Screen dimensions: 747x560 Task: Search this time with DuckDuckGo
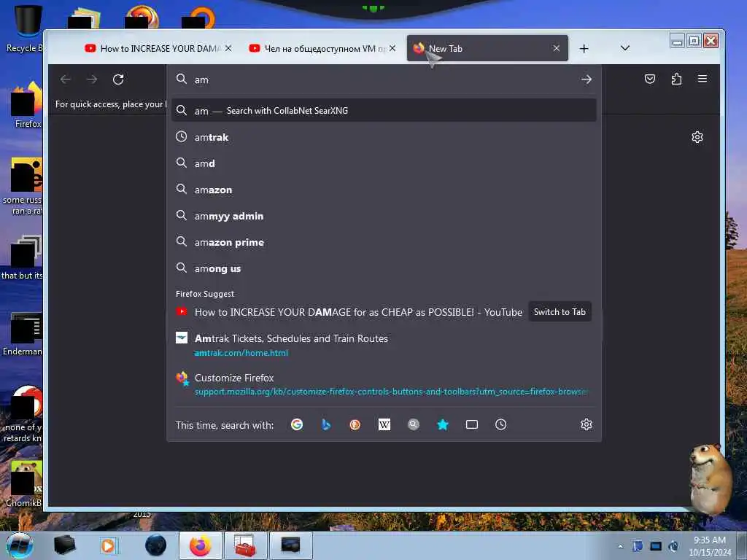[x=355, y=424]
